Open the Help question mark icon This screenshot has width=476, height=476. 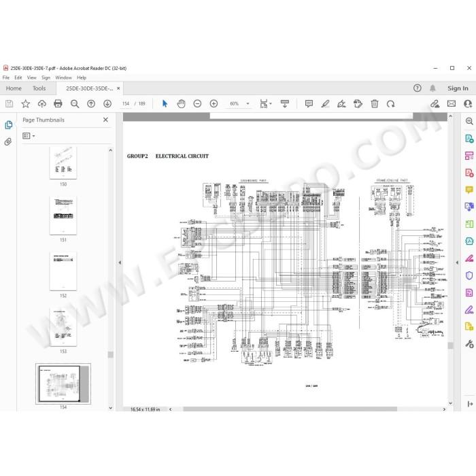(x=418, y=88)
